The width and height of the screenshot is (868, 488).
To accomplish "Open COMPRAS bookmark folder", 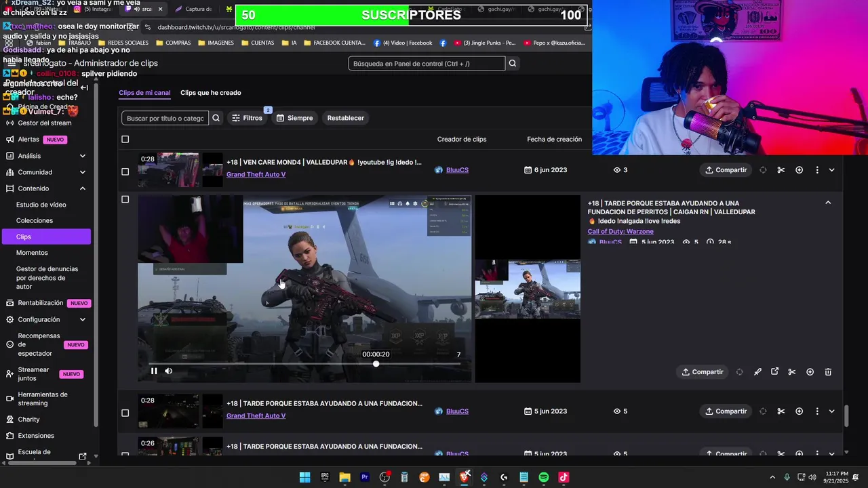I will pos(173,43).
